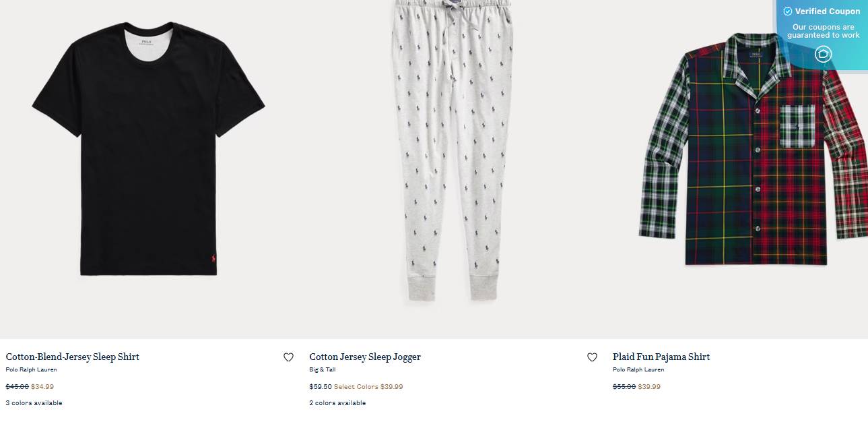The height and width of the screenshot is (422, 868).
Task: Click Polo Ralph Lauren under the Sleep Shirt
Action: point(31,369)
